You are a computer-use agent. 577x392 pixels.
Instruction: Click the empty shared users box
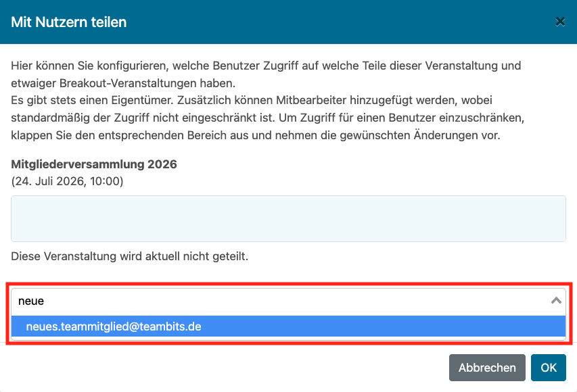(x=288, y=218)
